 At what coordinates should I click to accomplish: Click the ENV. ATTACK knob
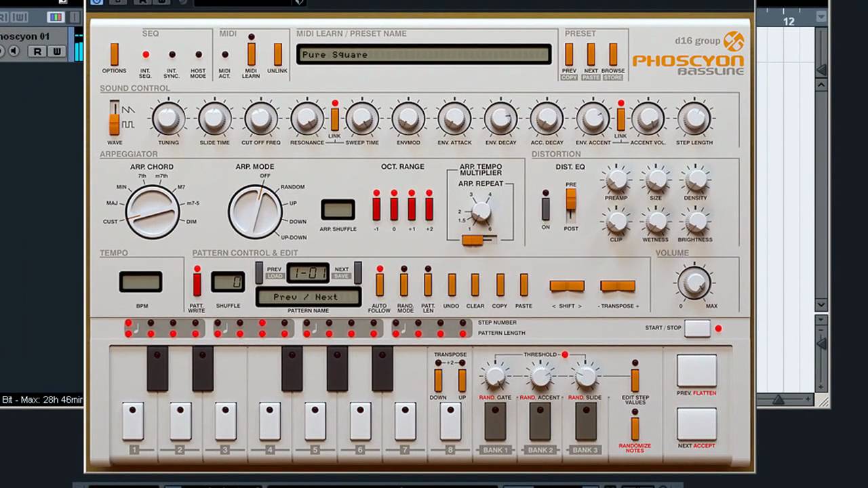(x=454, y=118)
